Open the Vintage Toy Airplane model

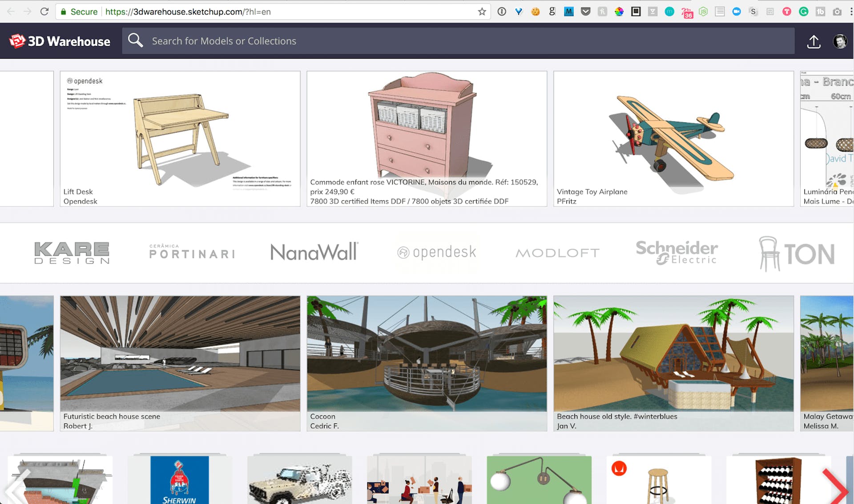[x=673, y=138]
